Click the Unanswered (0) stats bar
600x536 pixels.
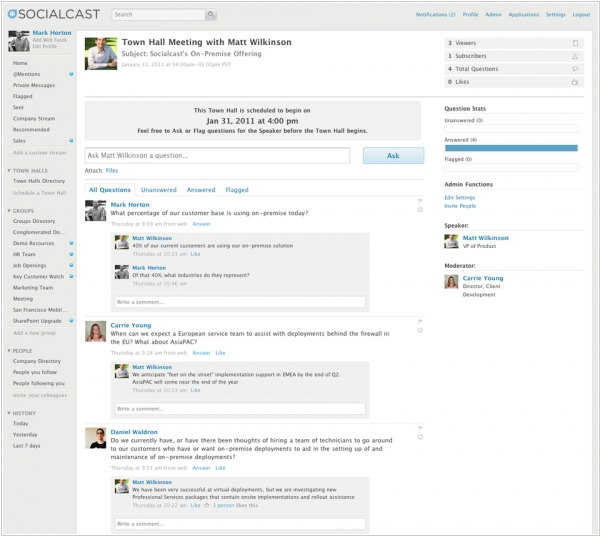(511, 129)
